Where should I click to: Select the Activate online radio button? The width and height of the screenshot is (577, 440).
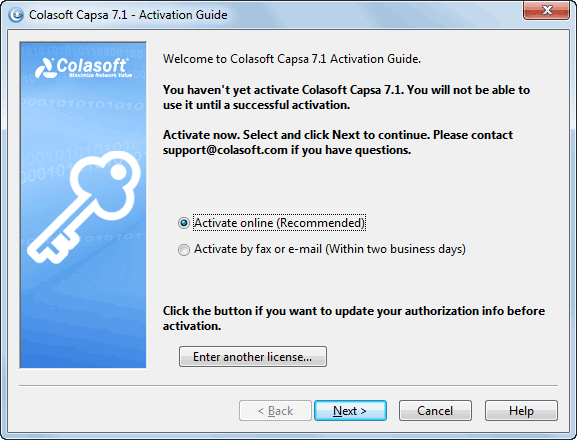[184, 223]
